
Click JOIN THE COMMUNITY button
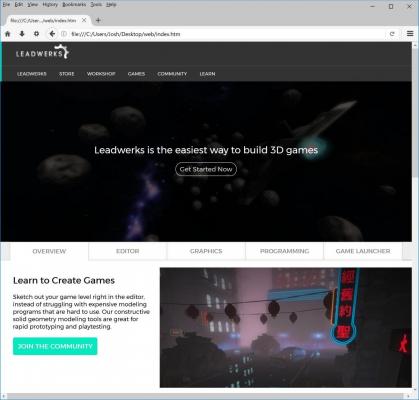55,346
